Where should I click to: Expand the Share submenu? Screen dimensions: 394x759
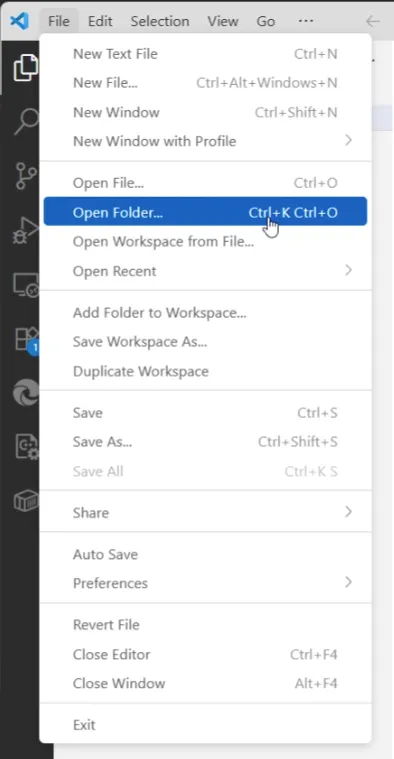pyautogui.click(x=205, y=513)
